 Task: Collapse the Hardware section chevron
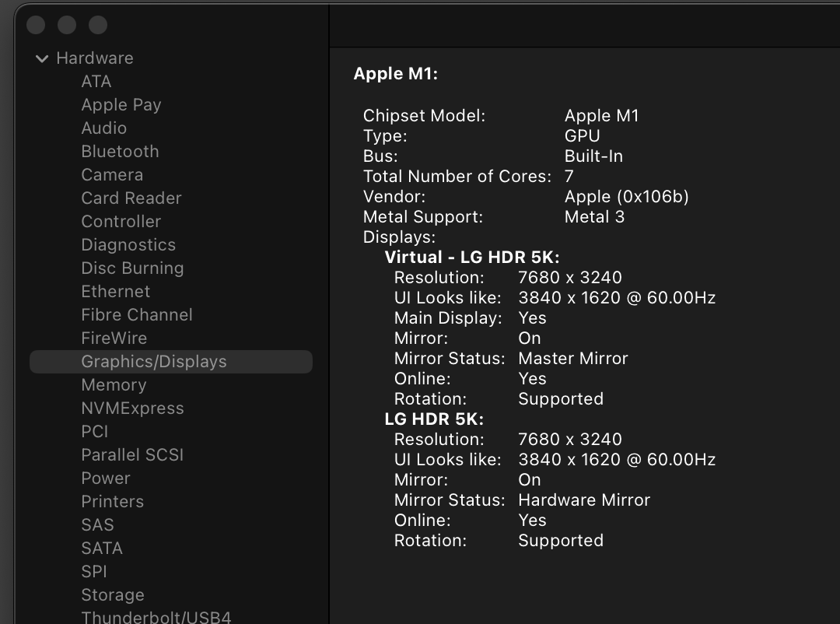[x=42, y=58]
